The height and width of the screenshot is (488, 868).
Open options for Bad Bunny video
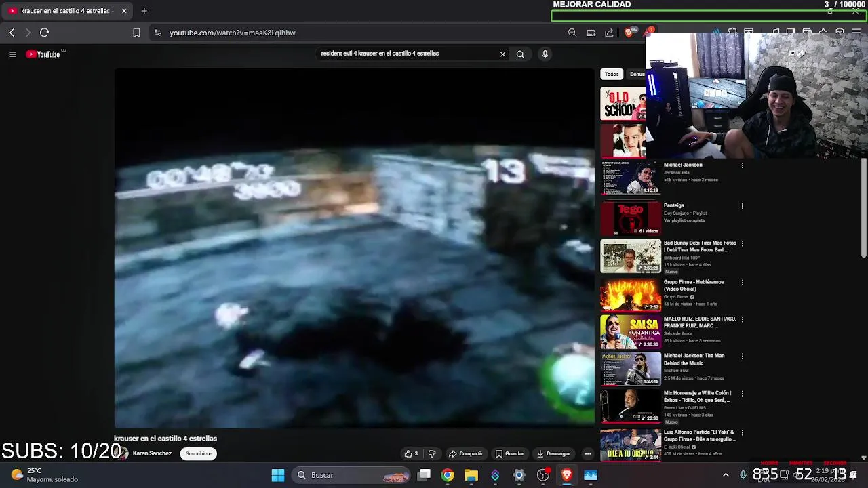[x=743, y=243]
